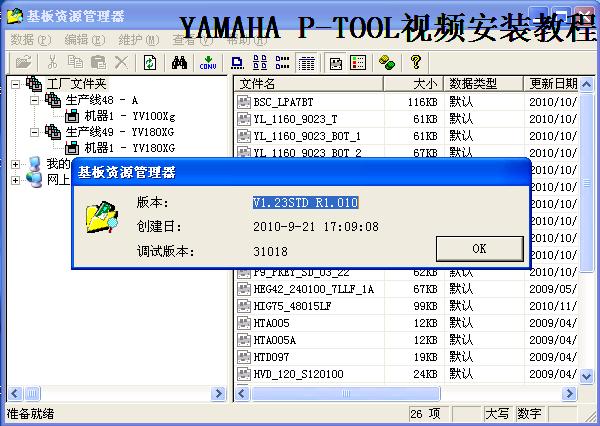This screenshot has height=426, width=600.
Task: Click the scissors cut toolbar icon
Action: coord(52,62)
